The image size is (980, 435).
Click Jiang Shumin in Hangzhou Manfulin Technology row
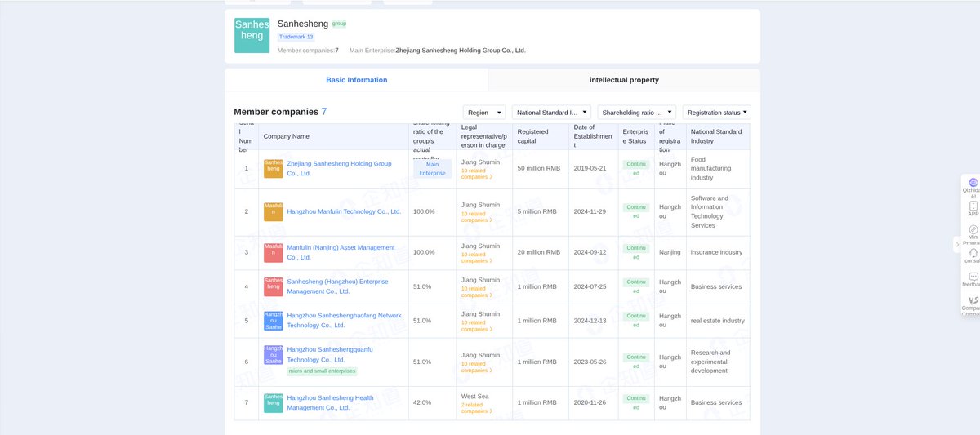pyautogui.click(x=480, y=205)
